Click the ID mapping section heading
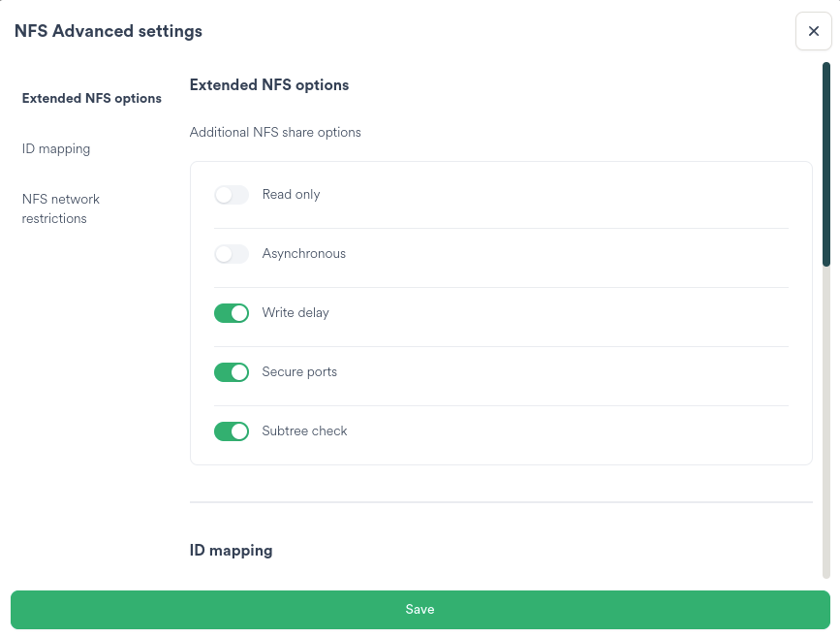The image size is (840, 637). click(230, 550)
